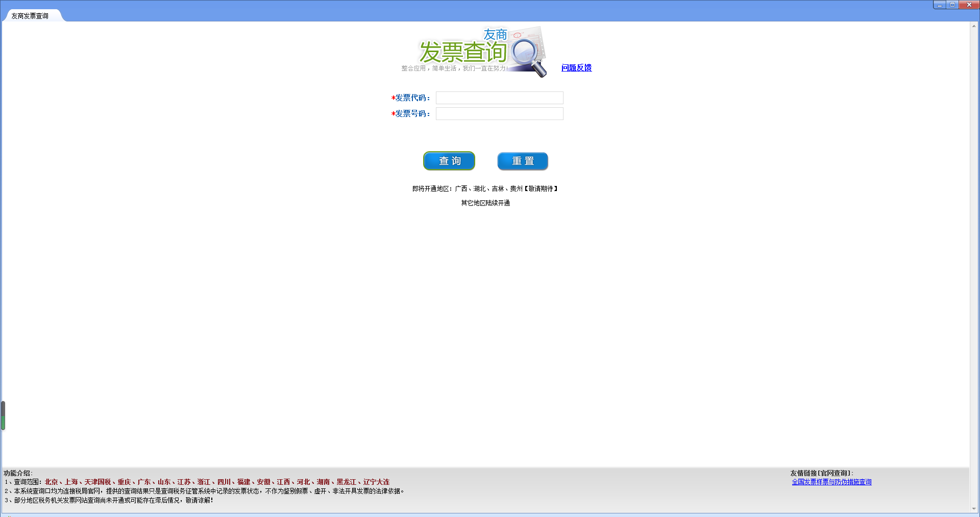
Task: Maximize the invoice query window
Action: coord(952,5)
